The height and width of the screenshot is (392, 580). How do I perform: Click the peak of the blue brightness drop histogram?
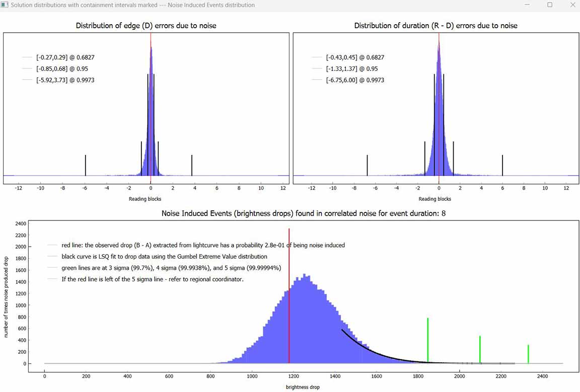click(304, 276)
